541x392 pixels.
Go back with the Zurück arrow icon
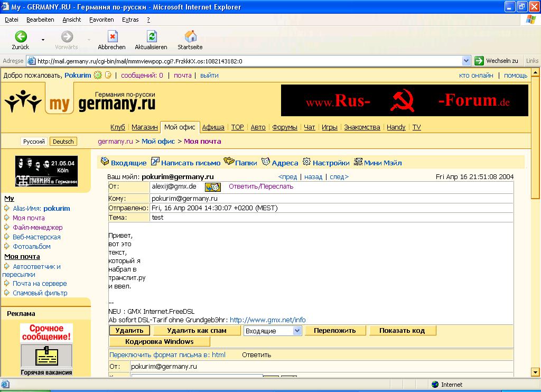(x=21, y=36)
